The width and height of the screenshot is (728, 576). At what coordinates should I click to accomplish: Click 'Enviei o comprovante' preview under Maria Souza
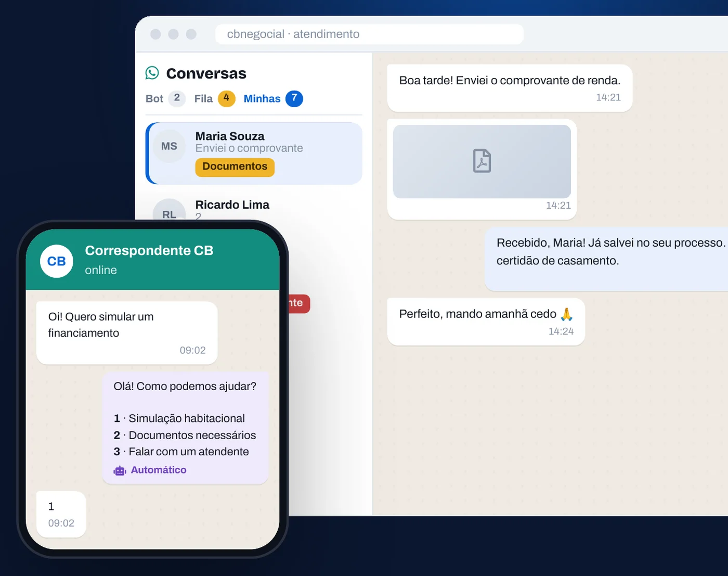coord(249,148)
